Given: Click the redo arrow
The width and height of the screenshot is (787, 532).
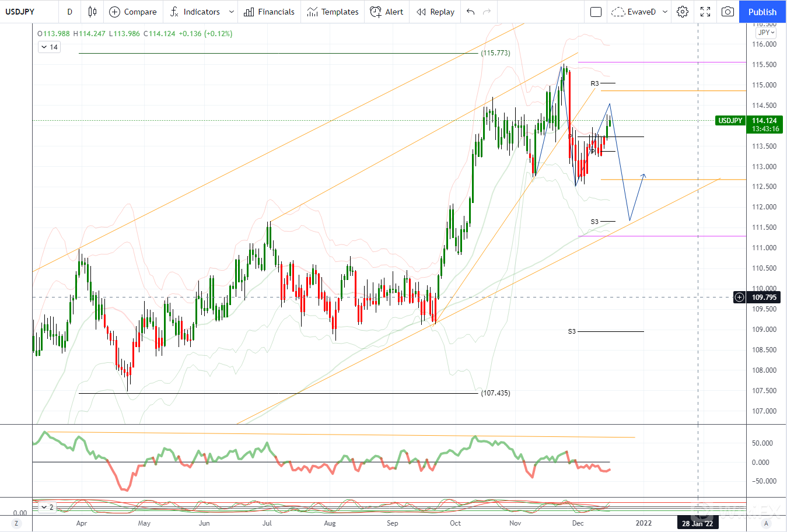Looking at the screenshot, I should point(487,12).
